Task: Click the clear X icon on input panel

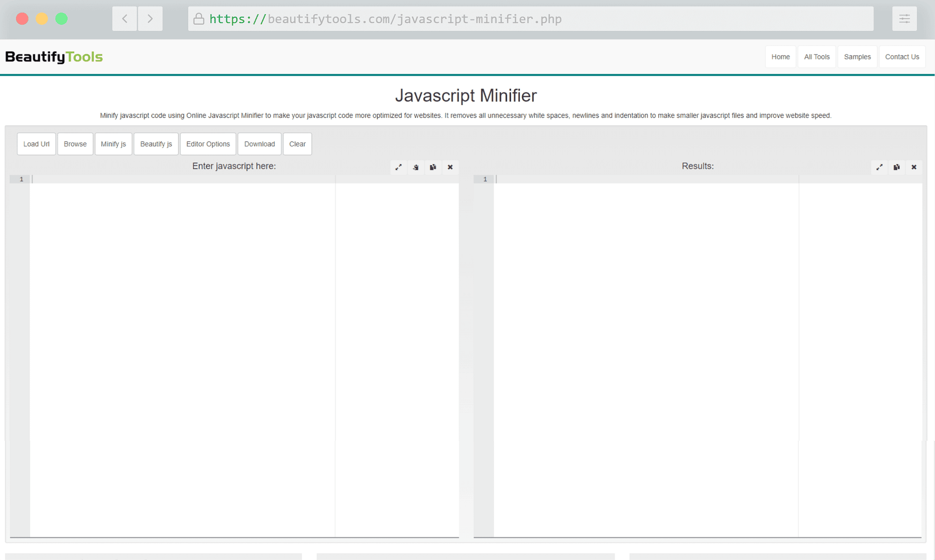Action: [x=451, y=167]
